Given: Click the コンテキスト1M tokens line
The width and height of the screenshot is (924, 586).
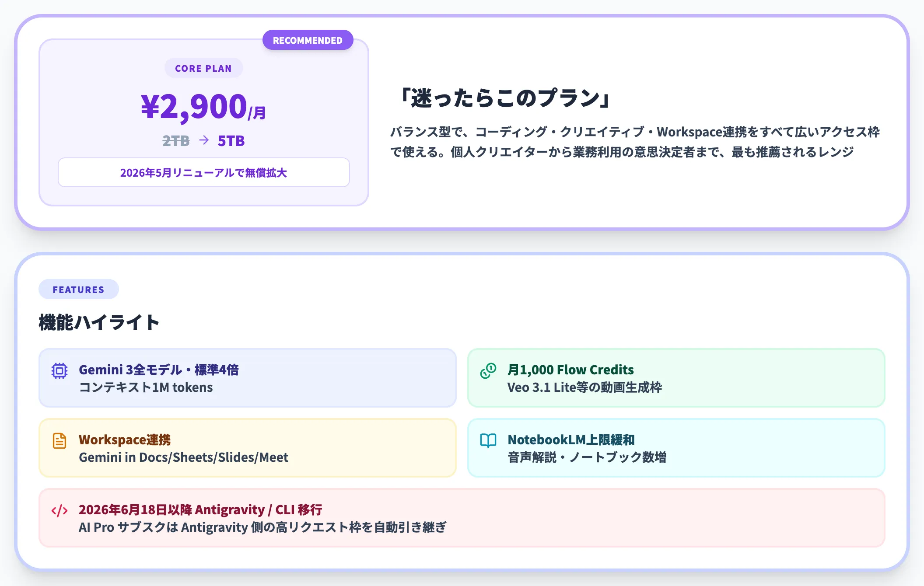Looking at the screenshot, I should pos(146,387).
